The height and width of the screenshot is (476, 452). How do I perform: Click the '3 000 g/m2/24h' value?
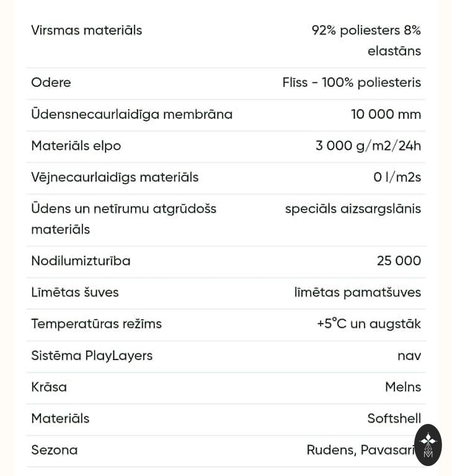coord(368,146)
